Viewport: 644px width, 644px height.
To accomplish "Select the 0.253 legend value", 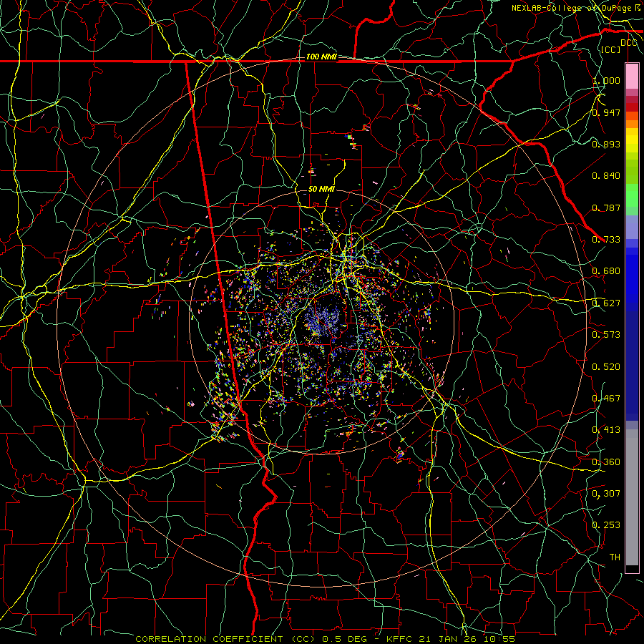I will (606, 525).
